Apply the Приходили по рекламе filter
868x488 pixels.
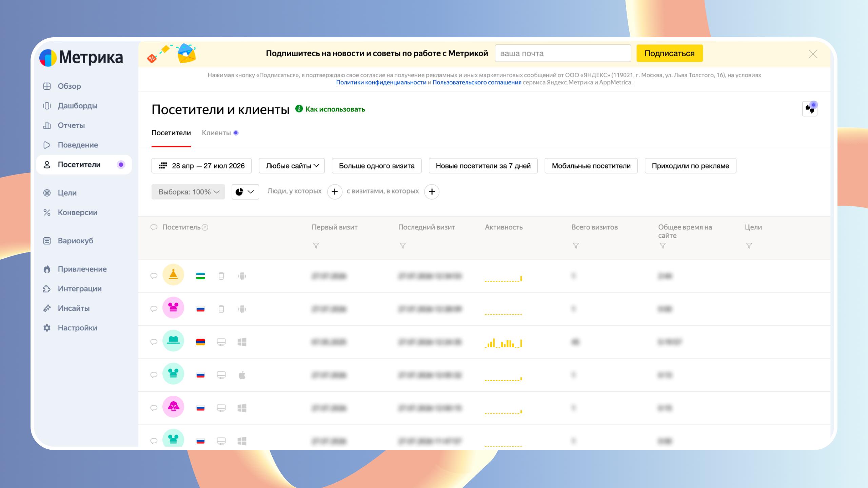[690, 166]
